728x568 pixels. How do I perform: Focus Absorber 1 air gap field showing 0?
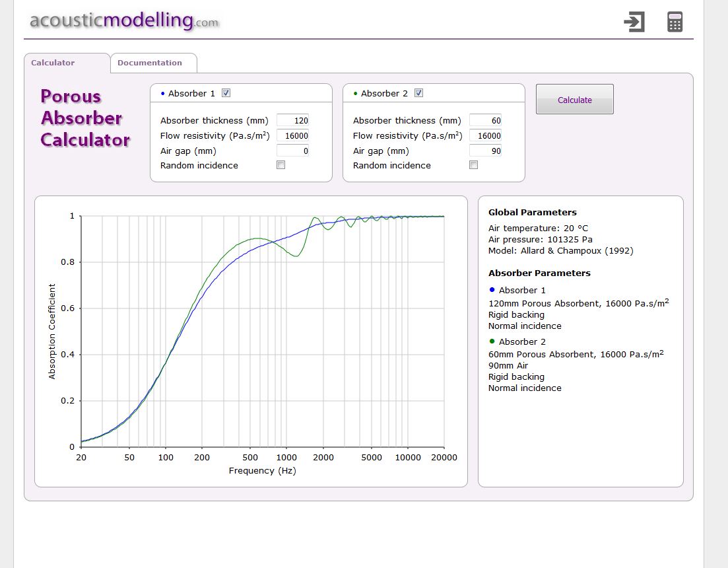click(x=293, y=151)
